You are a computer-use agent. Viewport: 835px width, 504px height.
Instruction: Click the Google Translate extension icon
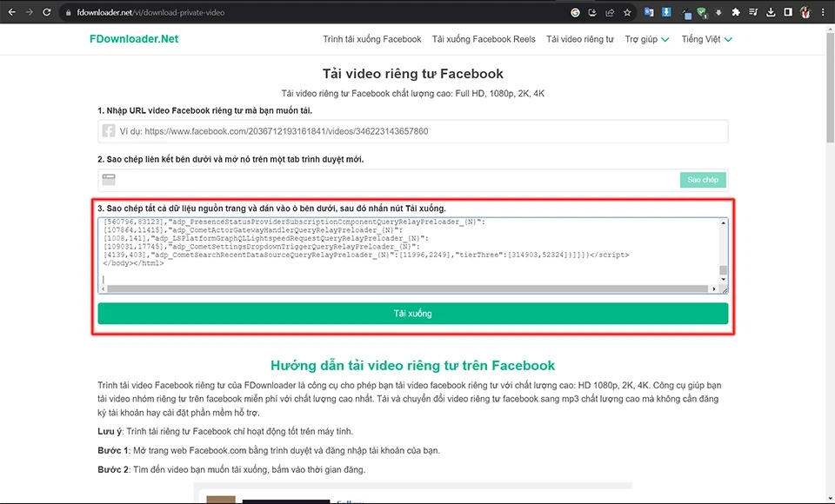tap(649, 13)
